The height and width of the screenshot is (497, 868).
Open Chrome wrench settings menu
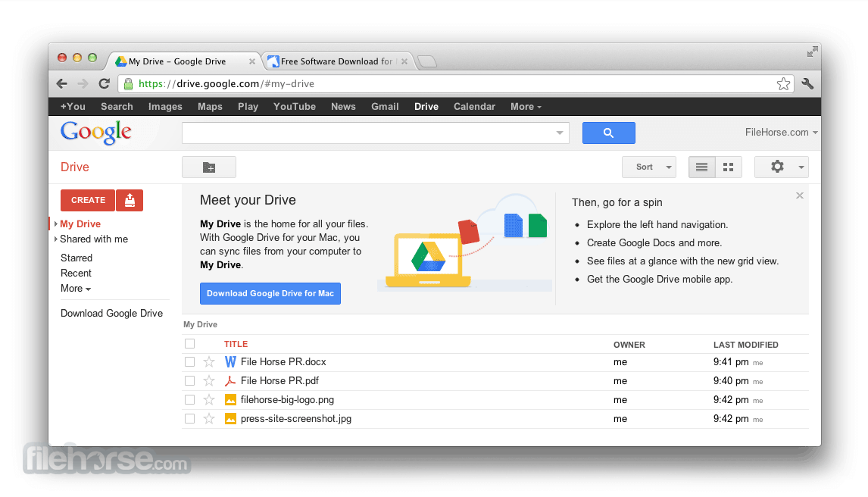click(x=807, y=83)
